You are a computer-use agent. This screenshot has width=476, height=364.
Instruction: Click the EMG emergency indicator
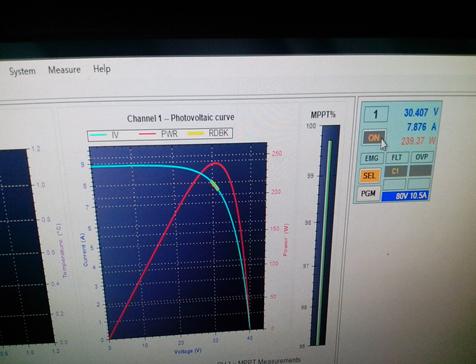coord(371,158)
